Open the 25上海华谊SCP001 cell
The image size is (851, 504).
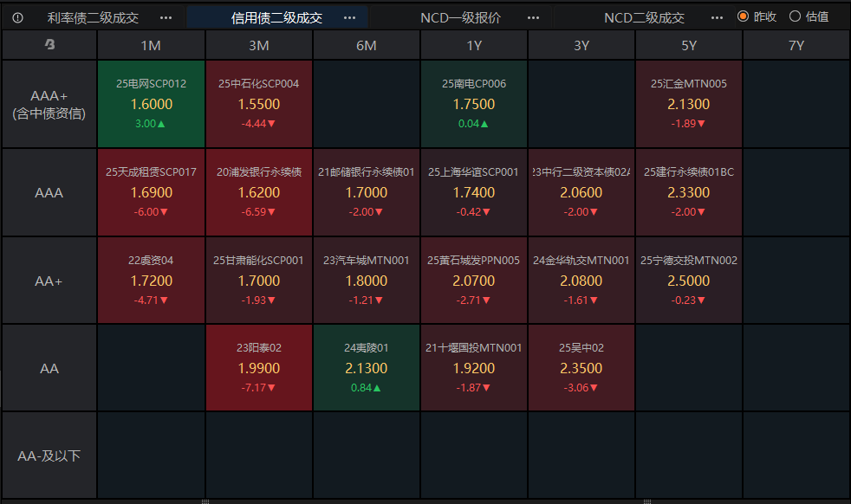(x=474, y=192)
